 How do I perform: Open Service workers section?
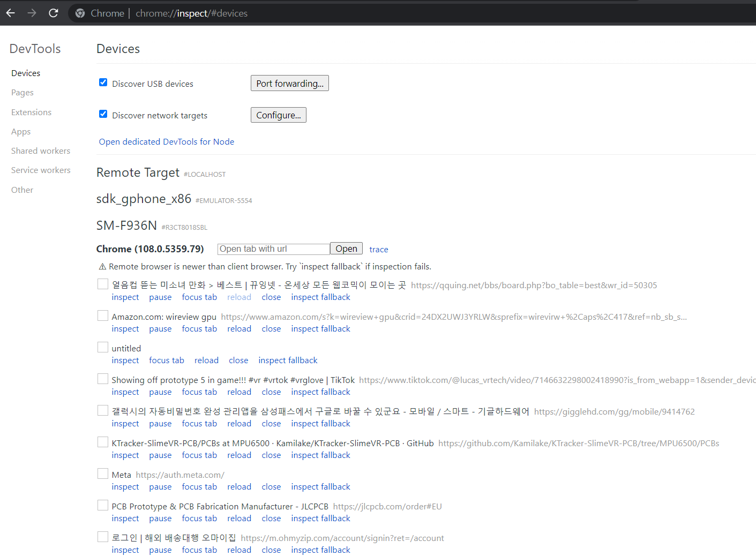(x=41, y=170)
